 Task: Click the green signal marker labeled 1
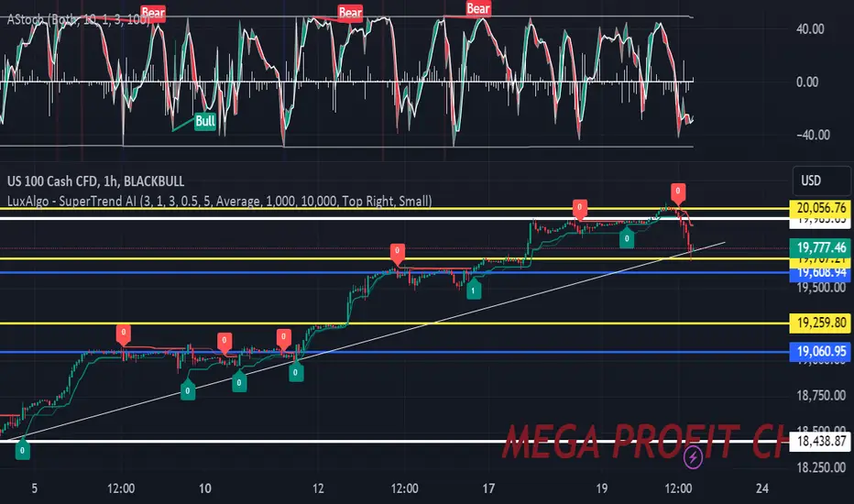pyautogui.click(x=473, y=290)
